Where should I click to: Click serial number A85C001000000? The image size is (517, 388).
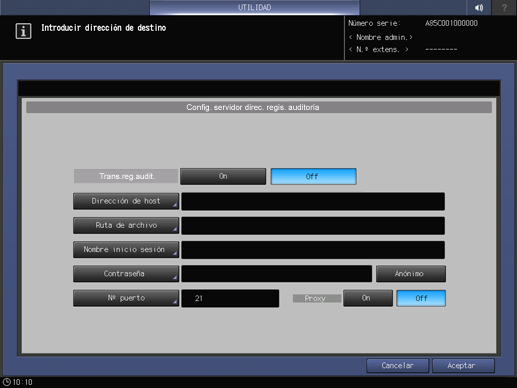pos(451,23)
